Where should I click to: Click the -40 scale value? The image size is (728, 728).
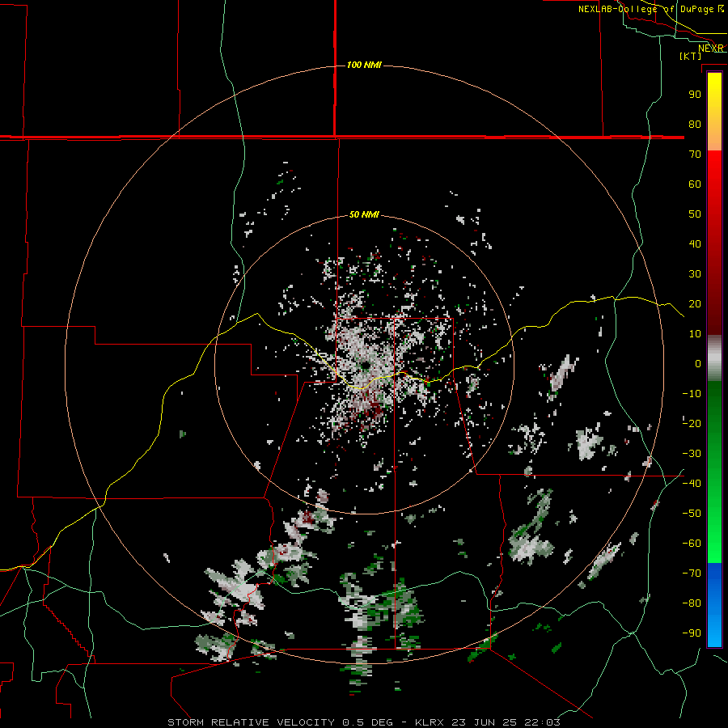click(x=692, y=484)
